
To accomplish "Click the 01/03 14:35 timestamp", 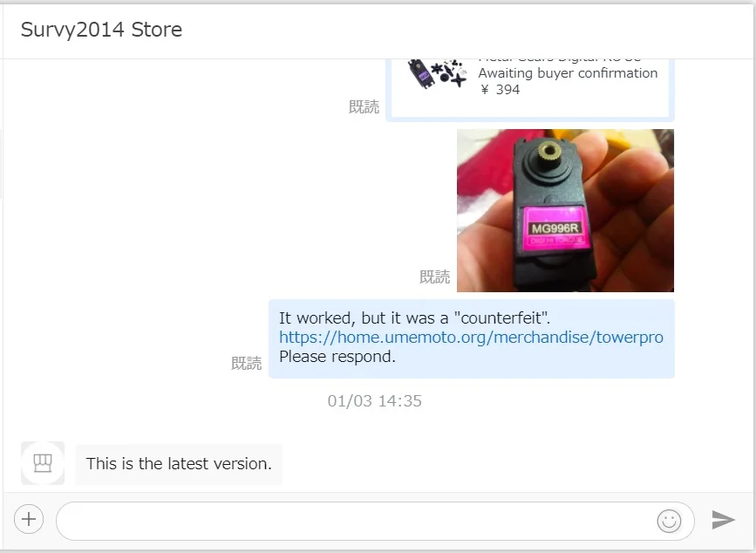I will pos(375,401).
